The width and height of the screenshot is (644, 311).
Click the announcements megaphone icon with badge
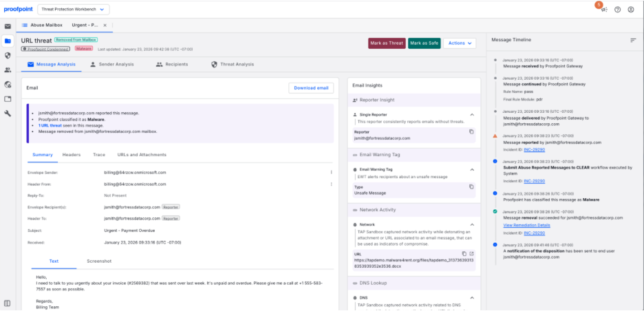(x=603, y=10)
